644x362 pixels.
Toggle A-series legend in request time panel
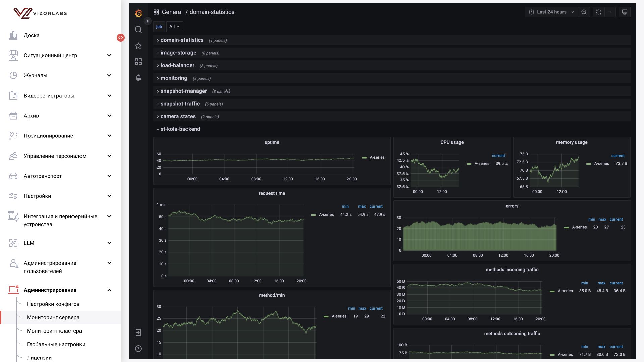pyautogui.click(x=326, y=215)
